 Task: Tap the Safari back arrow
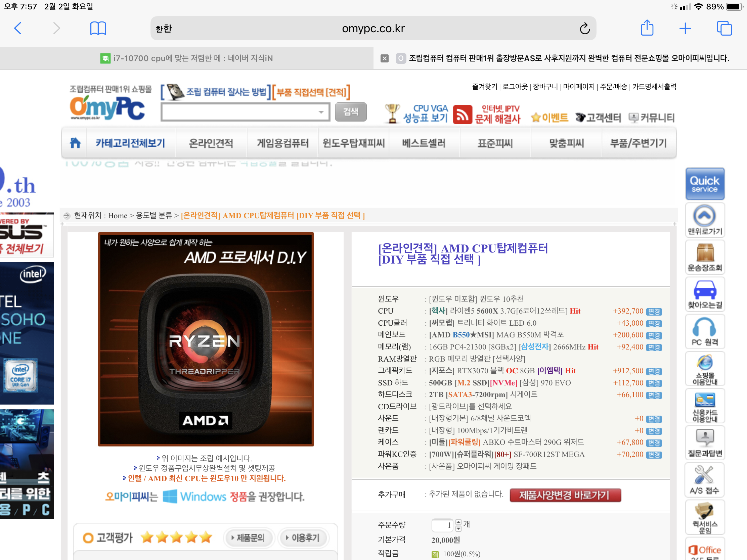pyautogui.click(x=18, y=28)
